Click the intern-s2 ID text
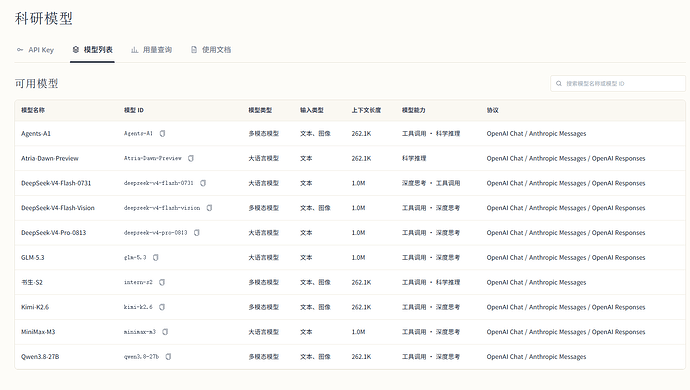The image size is (690, 390). coord(138,282)
